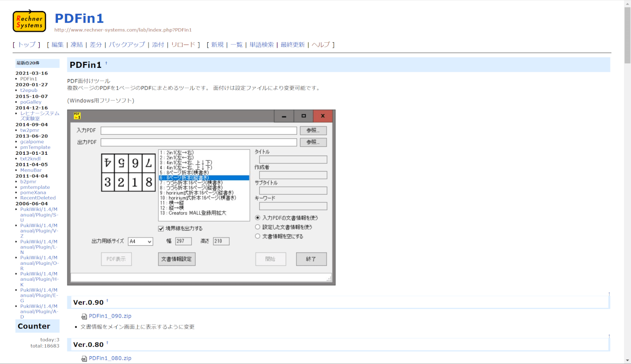Click the Rechner Systems logo
Screen dimensions: 631x364
click(x=30, y=21)
